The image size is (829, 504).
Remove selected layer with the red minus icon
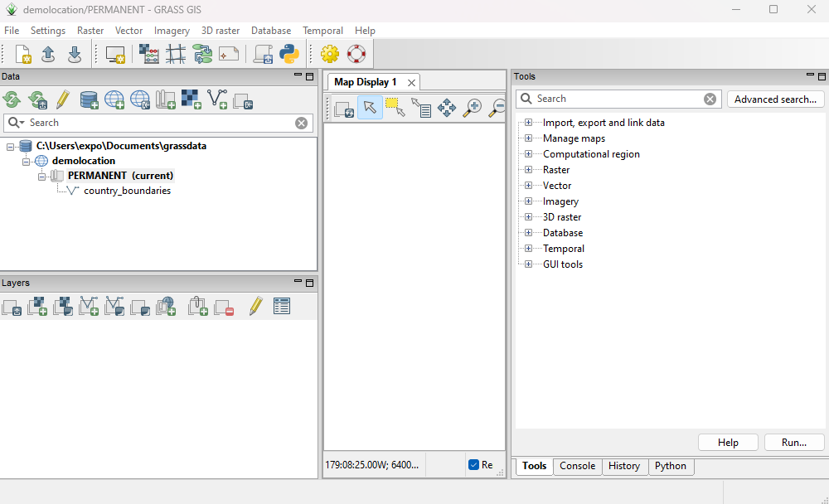pyautogui.click(x=224, y=307)
